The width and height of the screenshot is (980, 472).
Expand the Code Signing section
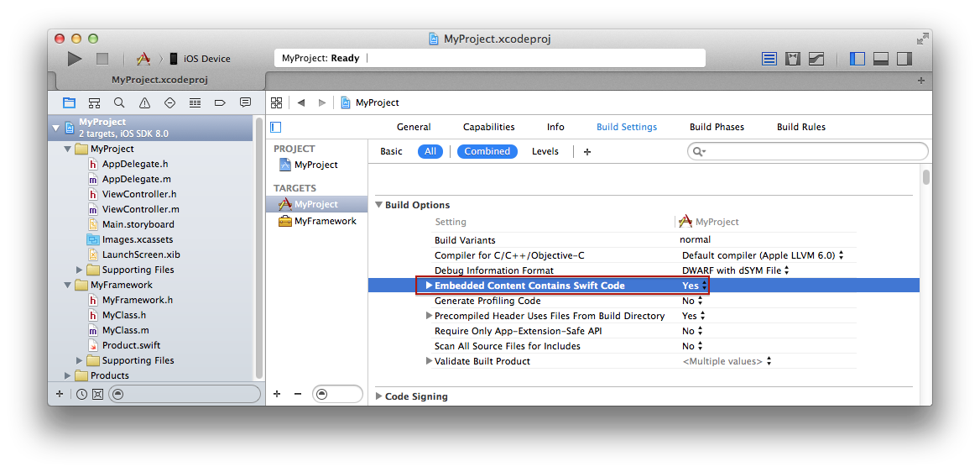point(378,396)
